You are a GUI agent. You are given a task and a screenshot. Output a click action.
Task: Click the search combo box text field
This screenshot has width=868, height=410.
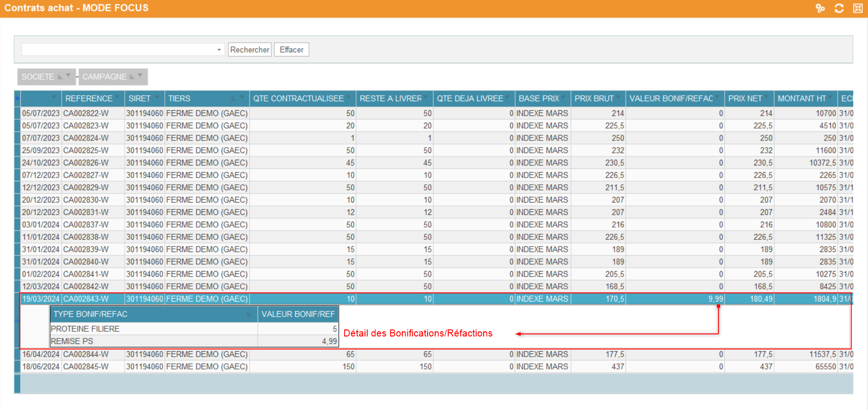click(x=118, y=49)
